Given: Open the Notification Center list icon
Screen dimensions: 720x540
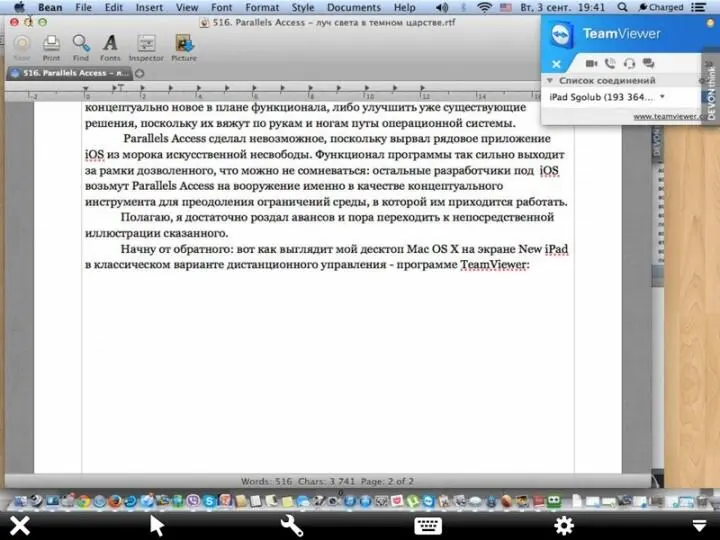Looking at the screenshot, I should pyautogui.click(x=699, y=7).
